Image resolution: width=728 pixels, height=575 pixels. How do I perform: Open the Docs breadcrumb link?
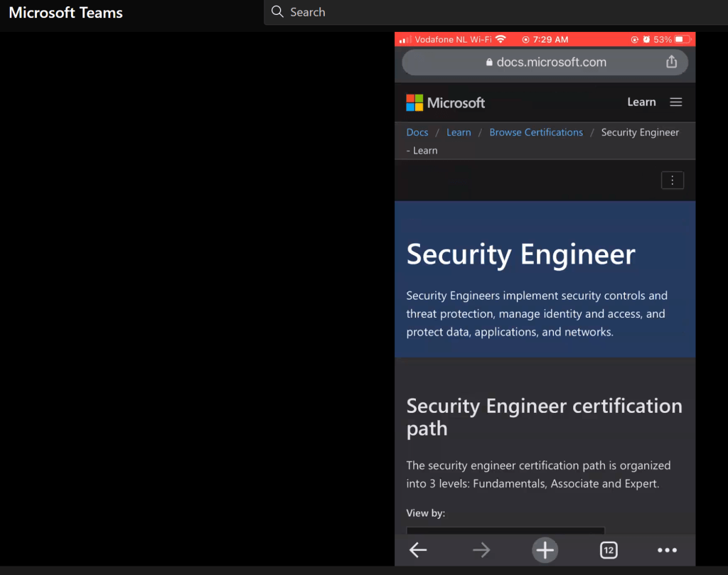click(x=417, y=132)
